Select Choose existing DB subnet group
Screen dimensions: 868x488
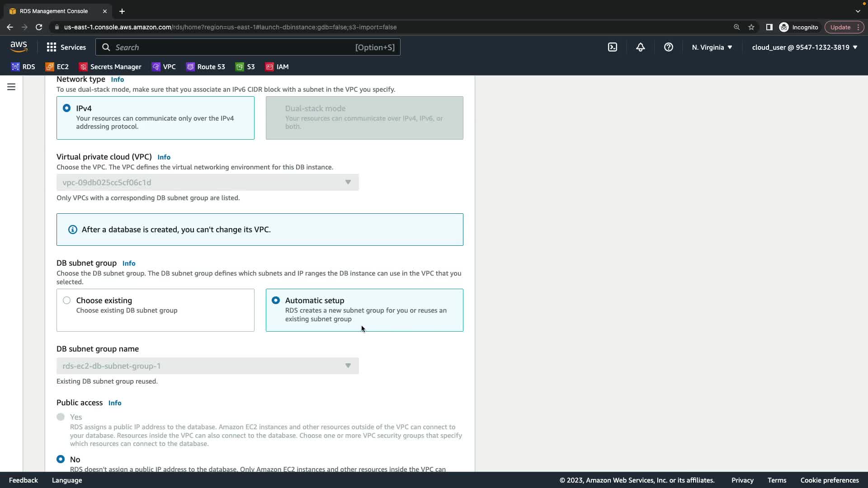pos(67,300)
